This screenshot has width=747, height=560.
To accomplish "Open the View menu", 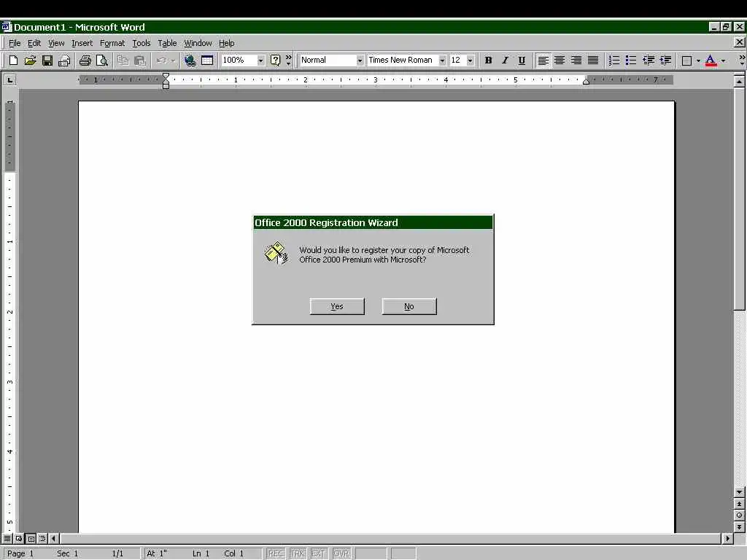I will coord(56,43).
